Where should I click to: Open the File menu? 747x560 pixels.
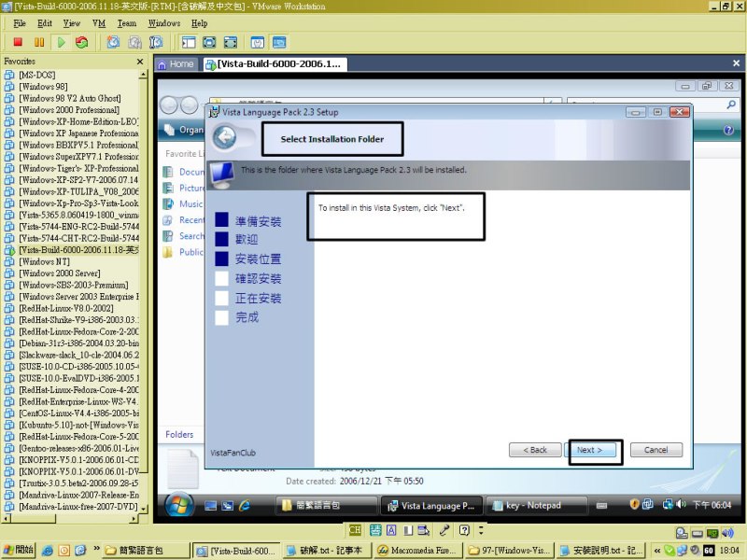point(20,23)
